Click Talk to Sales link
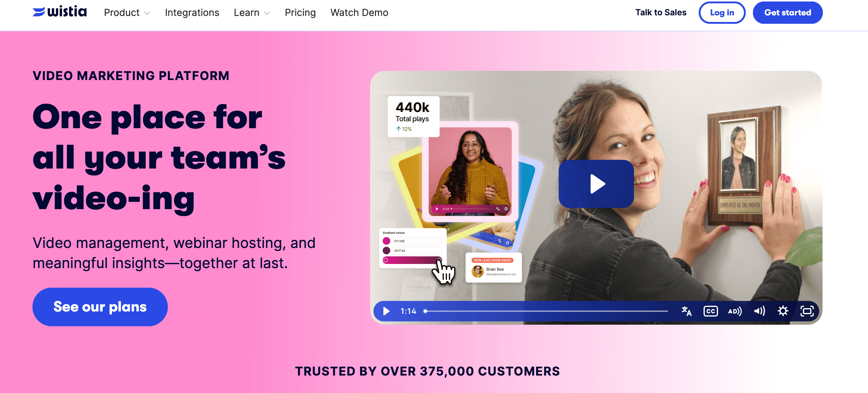 point(660,13)
